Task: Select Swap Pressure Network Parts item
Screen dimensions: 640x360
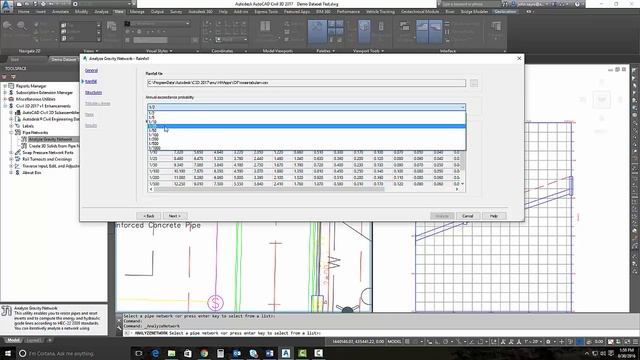Action: [48, 152]
